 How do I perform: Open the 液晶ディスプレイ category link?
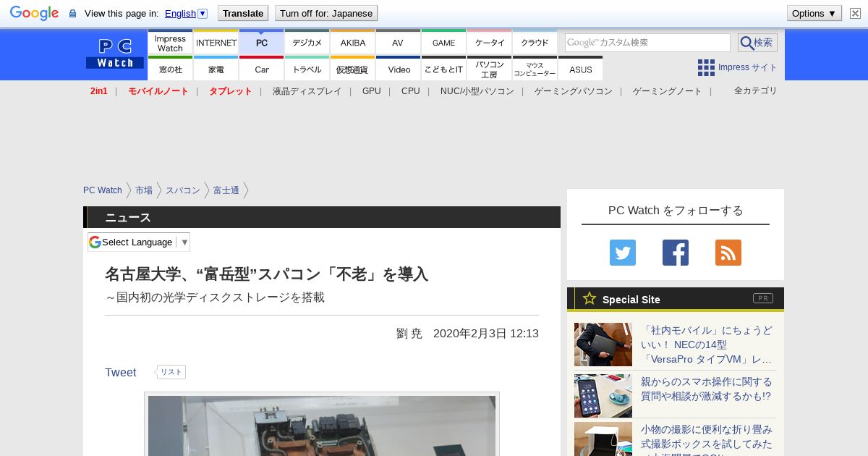point(307,91)
